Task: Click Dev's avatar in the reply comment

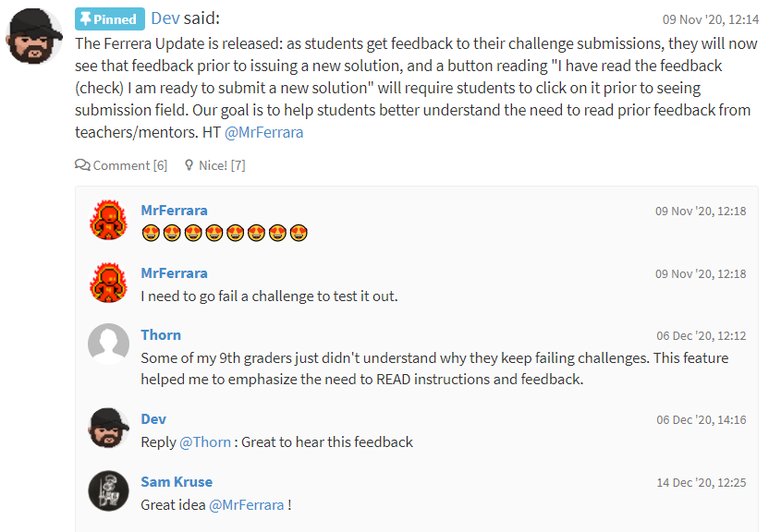Action: click(108, 428)
